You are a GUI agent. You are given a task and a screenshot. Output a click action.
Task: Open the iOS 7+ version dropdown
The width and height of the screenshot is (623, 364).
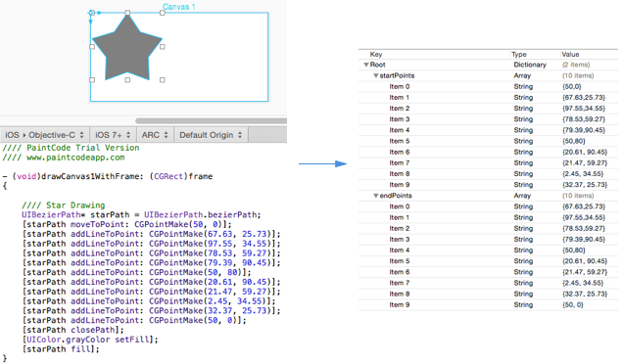[x=113, y=135]
